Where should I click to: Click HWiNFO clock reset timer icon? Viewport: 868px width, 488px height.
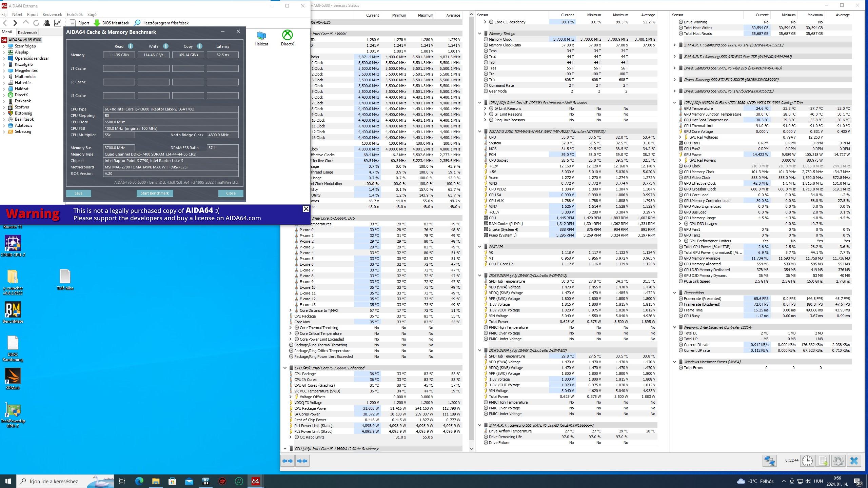click(x=807, y=461)
